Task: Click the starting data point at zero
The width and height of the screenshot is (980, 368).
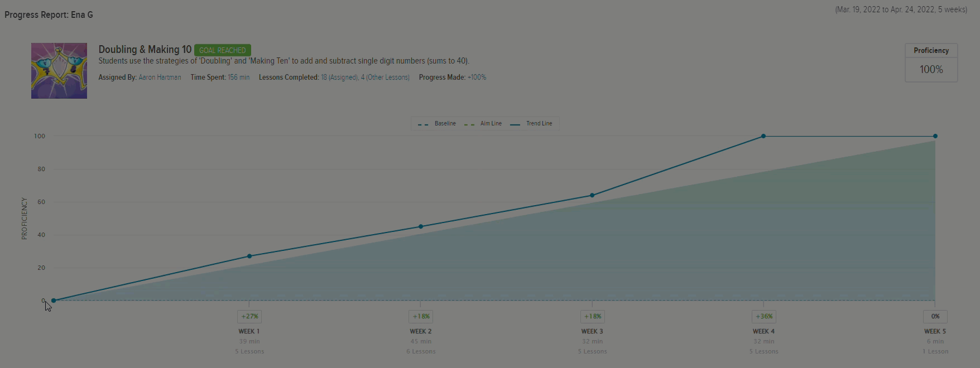Action: (54, 301)
